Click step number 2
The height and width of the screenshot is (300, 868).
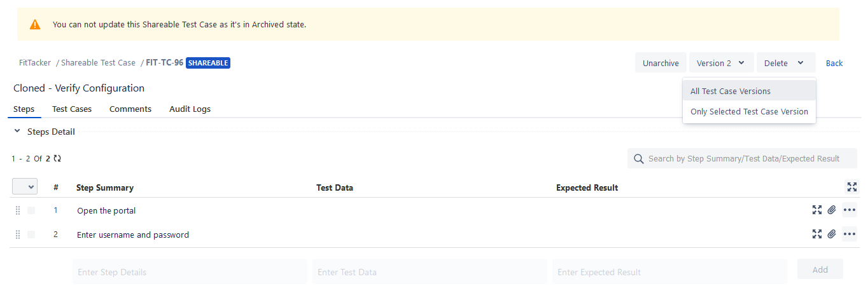click(x=55, y=235)
